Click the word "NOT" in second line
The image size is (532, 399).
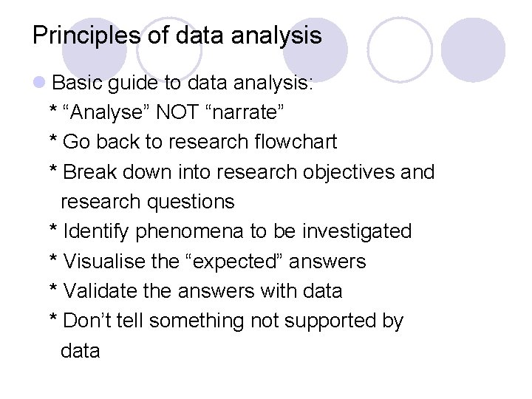tap(174, 112)
